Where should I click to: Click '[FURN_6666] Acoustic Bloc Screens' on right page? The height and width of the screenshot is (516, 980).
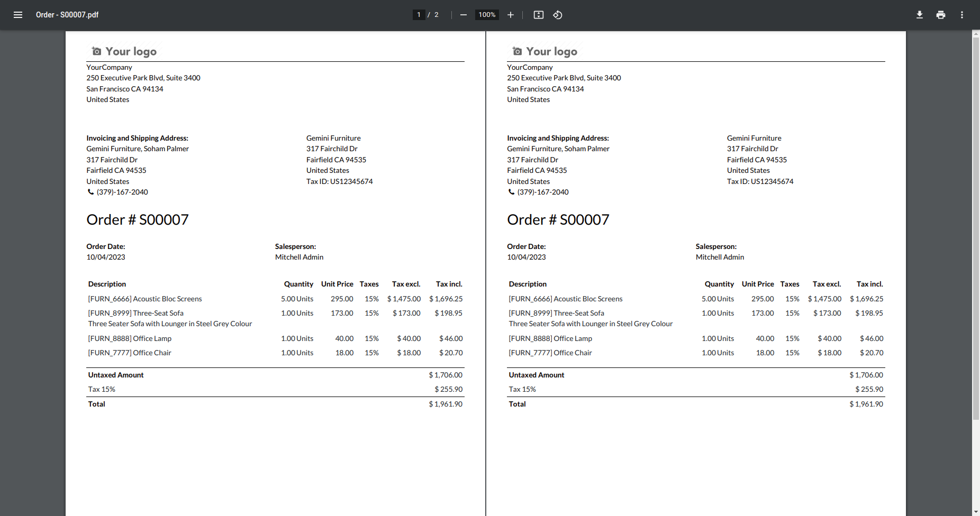tap(566, 299)
